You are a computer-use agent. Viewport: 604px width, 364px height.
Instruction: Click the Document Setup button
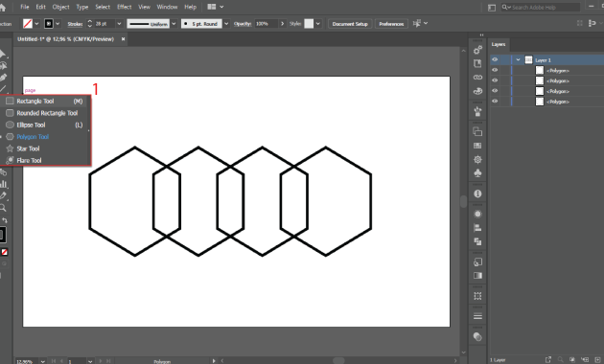pos(350,24)
